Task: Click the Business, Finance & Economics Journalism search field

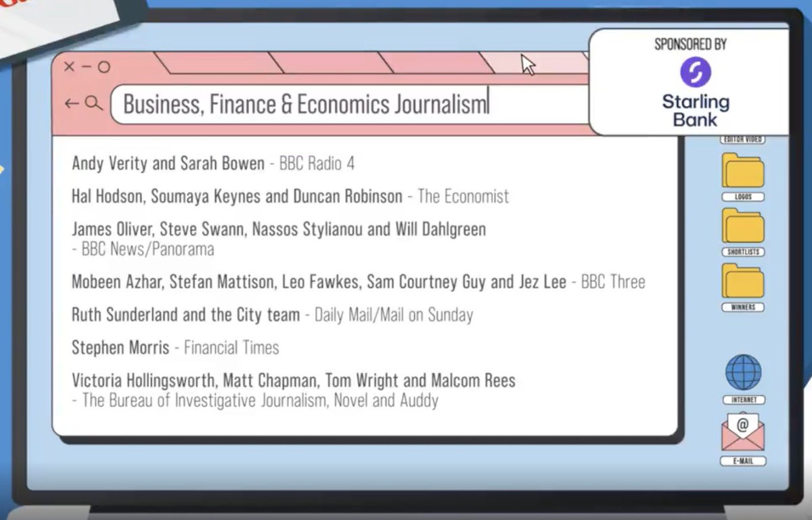Action: [x=351, y=104]
